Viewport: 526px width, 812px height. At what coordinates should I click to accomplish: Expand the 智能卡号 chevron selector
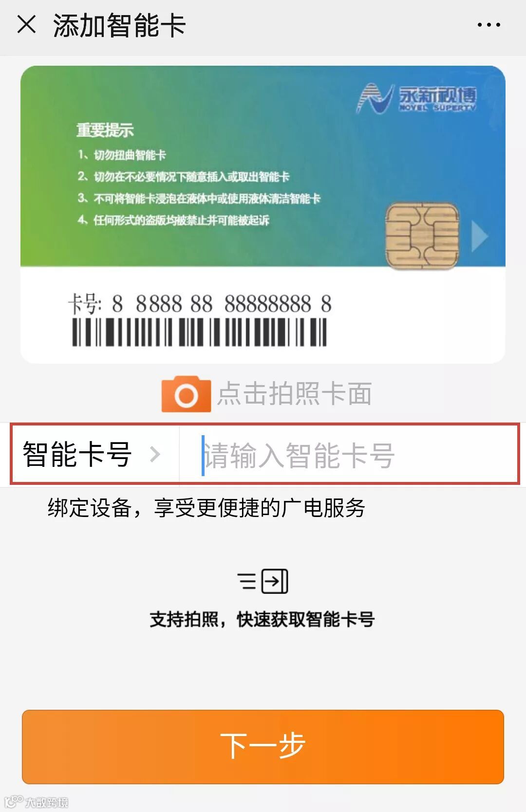pyautogui.click(x=155, y=454)
